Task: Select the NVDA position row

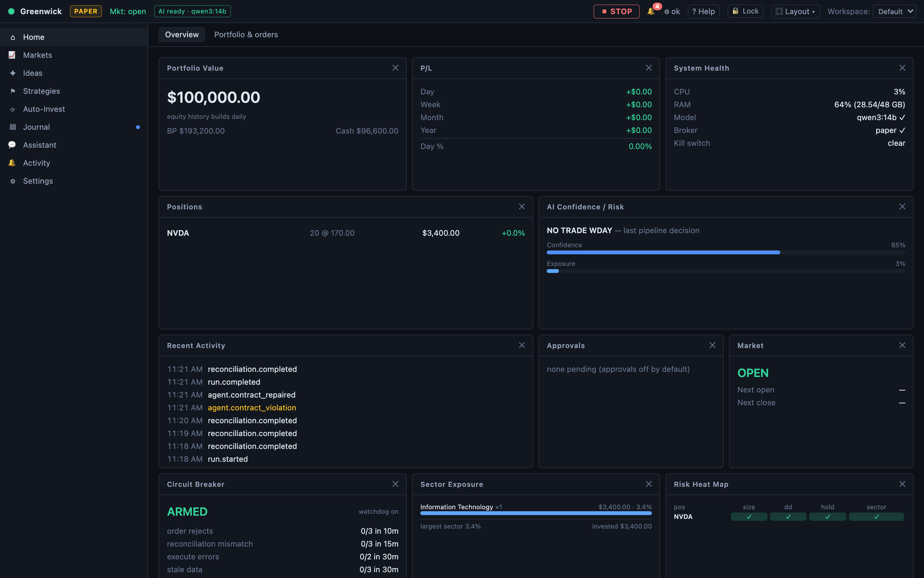Action: pos(346,233)
